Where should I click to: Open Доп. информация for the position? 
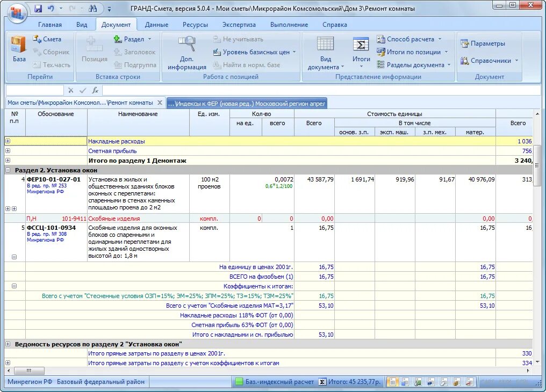(187, 53)
